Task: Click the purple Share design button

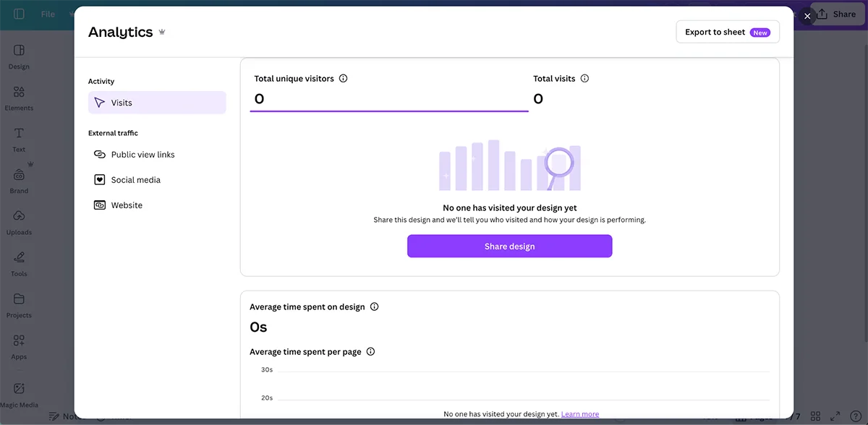Action: point(510,246)
